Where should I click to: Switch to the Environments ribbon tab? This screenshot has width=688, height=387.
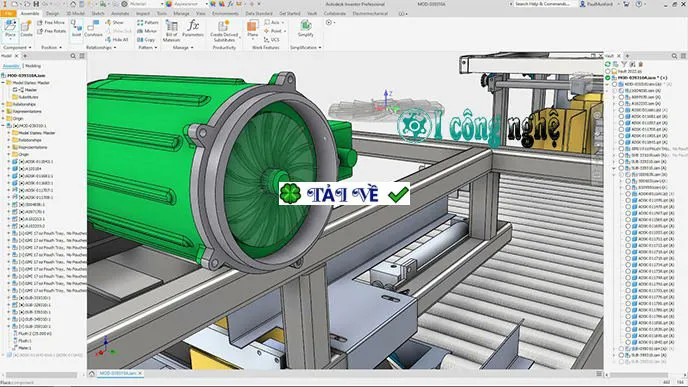coord(225,14)
